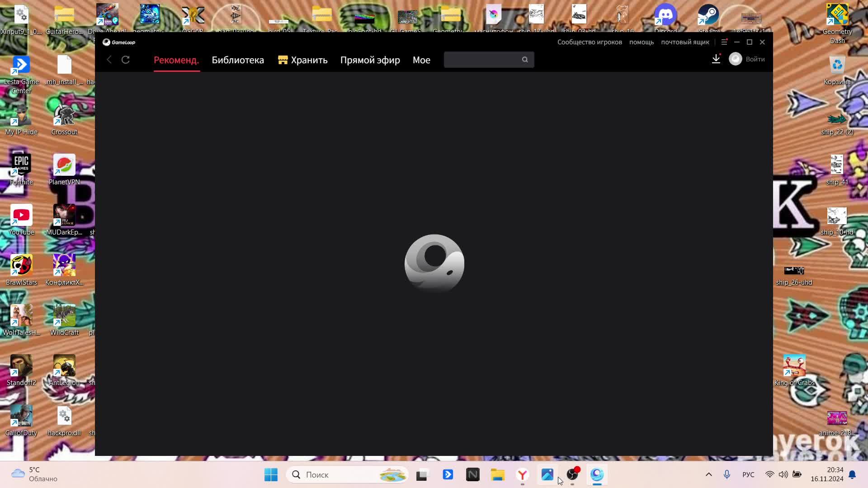Select the Прямой эфир tab
Screen dimensions: 868x488
pyautogui.click(x=370, y=60)
